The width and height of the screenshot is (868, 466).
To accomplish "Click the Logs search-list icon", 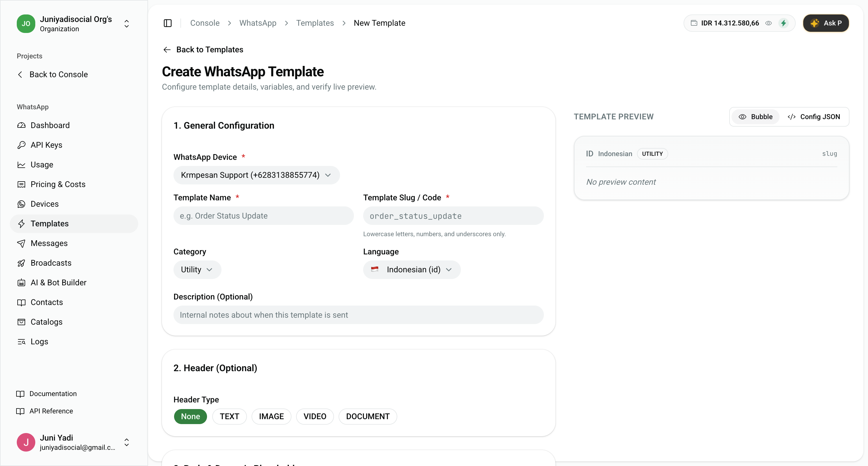I will click(x=21, y=342).
